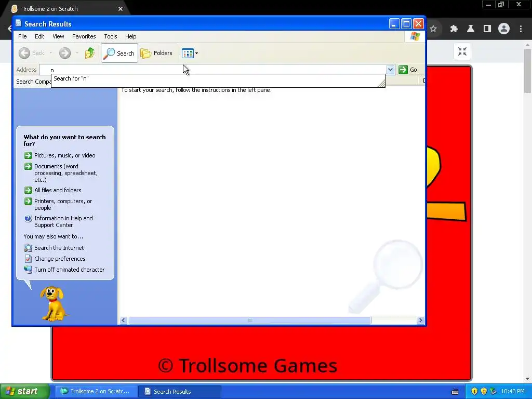Select the Search for "n" suggestion
532x399 pixels.
pyautogui.click(x=218, y=79)
